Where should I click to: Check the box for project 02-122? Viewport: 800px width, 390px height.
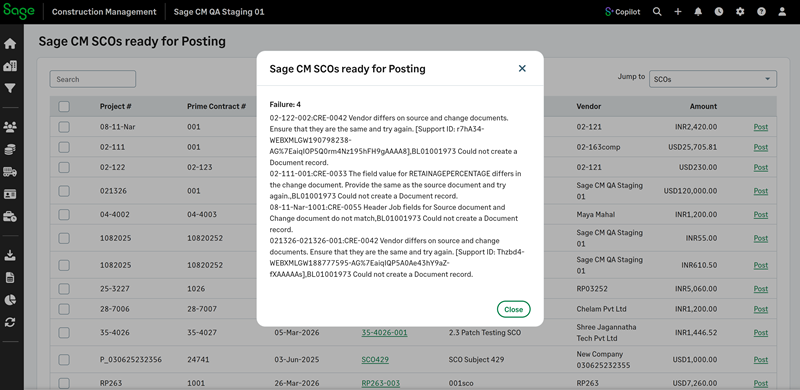[x=64, y=167]
